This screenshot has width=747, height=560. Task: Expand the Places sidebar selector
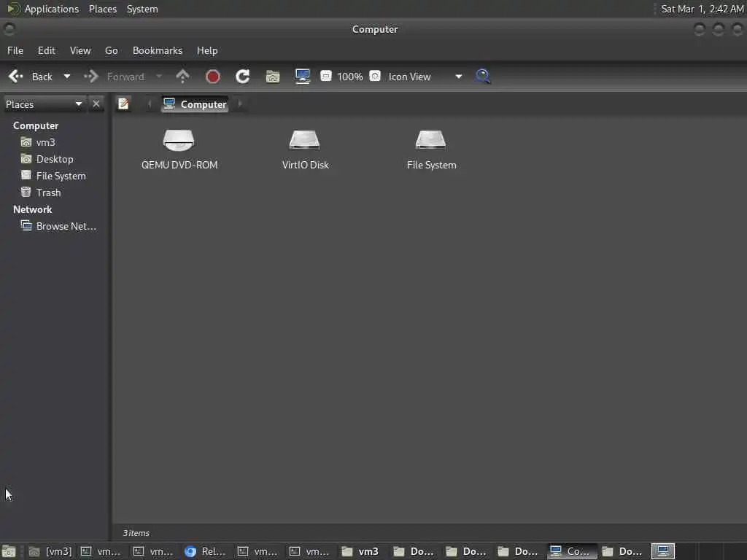tap(44, 104)
